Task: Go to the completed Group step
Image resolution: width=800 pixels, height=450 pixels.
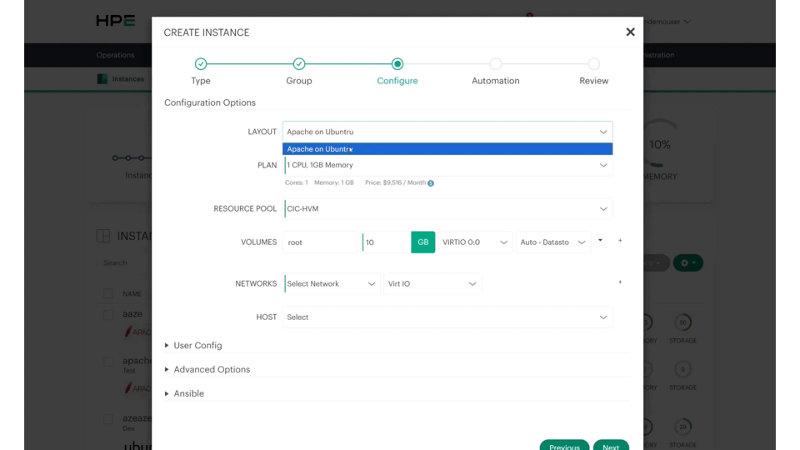Action: pos(299,64)
